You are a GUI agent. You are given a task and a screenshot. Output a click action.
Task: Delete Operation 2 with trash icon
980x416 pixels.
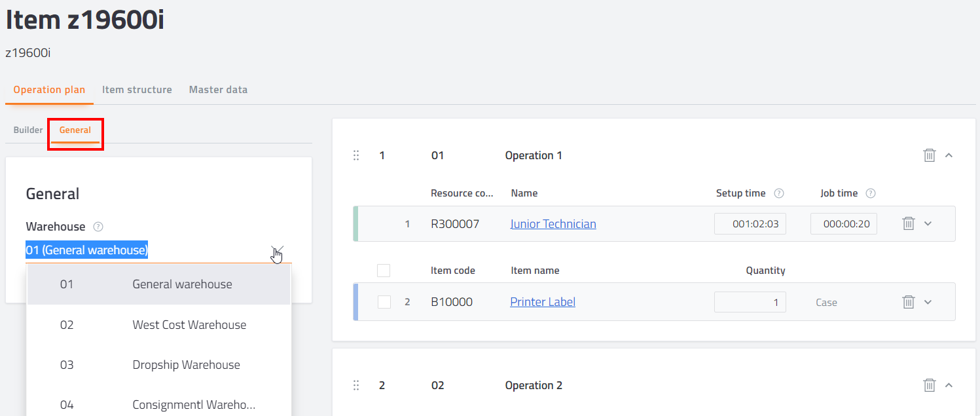(x=929, y=385)
